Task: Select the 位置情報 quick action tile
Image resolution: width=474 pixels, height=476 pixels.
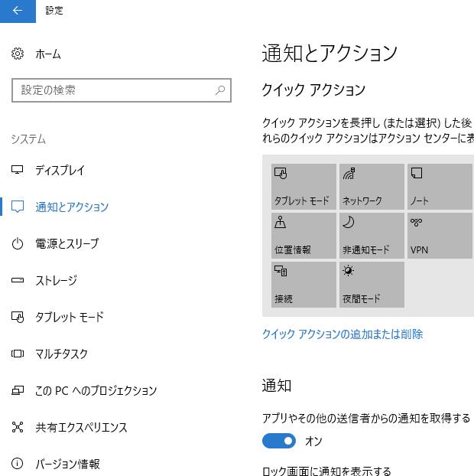Action: click(x=304, y=236)
